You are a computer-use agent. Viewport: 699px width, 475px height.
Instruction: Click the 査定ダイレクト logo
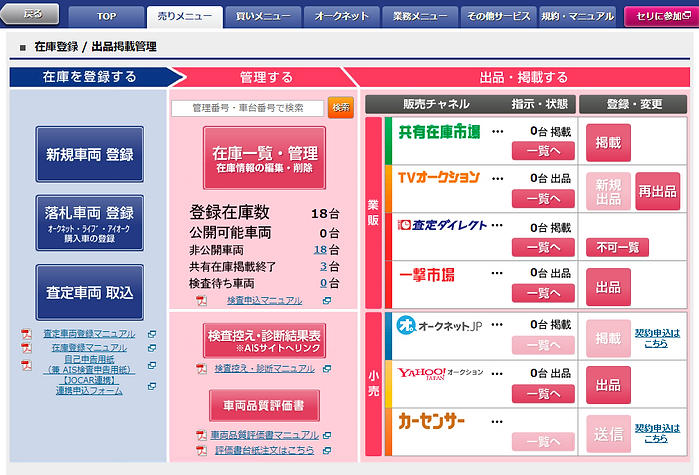(x=442, y=225)
